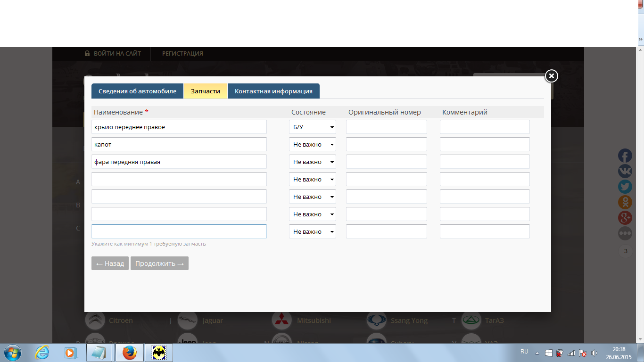The image size is (644, 362).
Task: Share via the Google Plus icon
Action: [625, 218]
